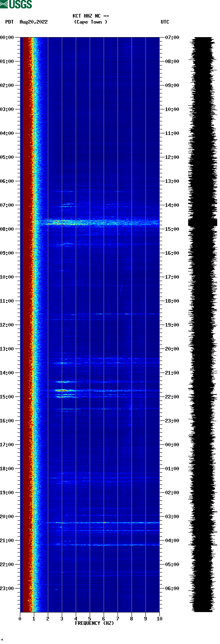Click the frequency axis tick '0'
This screenshot has width=220, height=644.
coord(20,619)
